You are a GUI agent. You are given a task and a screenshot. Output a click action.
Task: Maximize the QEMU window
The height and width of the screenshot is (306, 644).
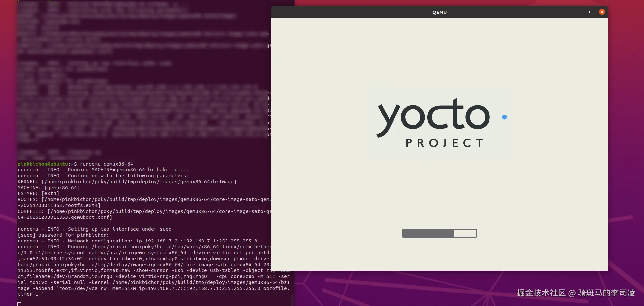591,12
